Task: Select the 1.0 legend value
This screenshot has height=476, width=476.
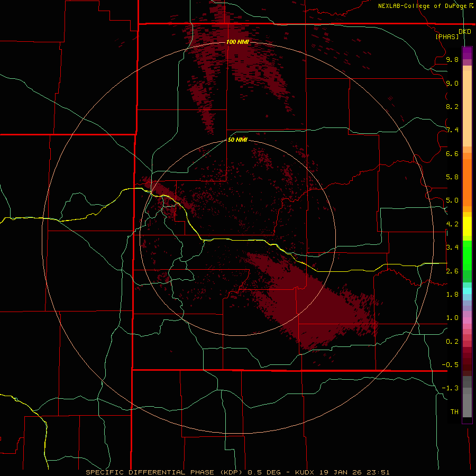Action: pos(452,318)
